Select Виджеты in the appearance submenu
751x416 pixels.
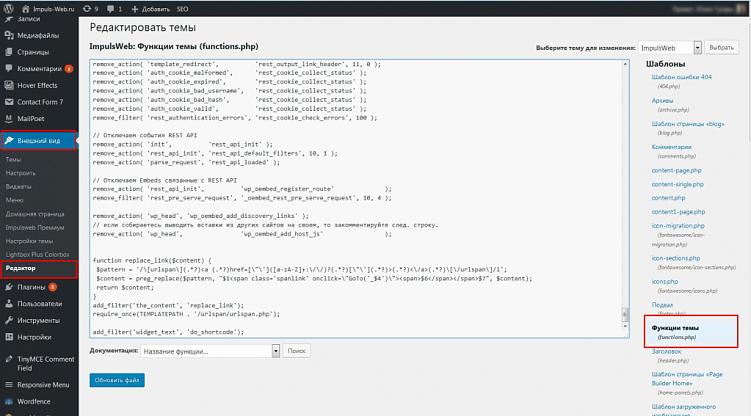[x=16, y=185]
